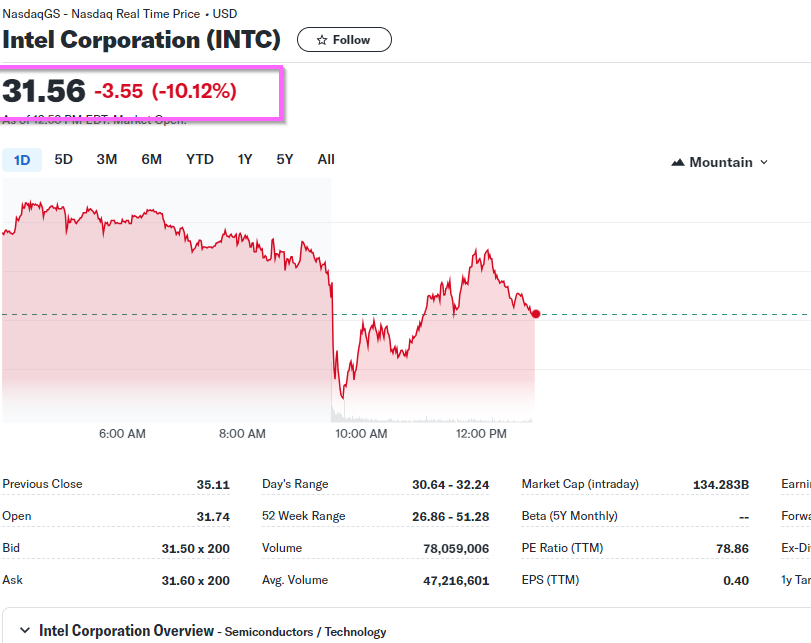Select the 1Y chart range
The width and height of the screenshot is (811, 643).
pyautogui.click(x=245, y=159)
